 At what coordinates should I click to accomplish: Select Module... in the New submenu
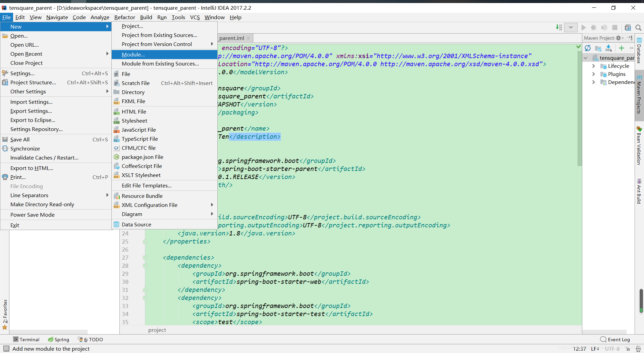coord(164,54)
